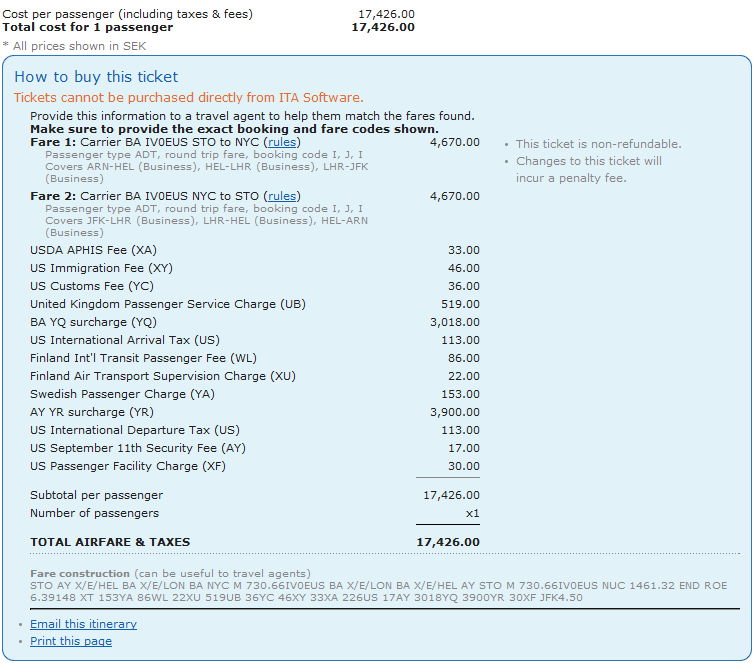Click the change penalty fee notice

[x=588, y=169]
